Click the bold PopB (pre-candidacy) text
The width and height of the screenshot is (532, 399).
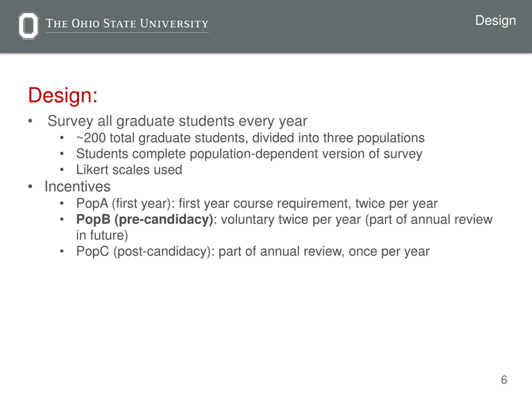pyautogui.click(x=145, y=220)
